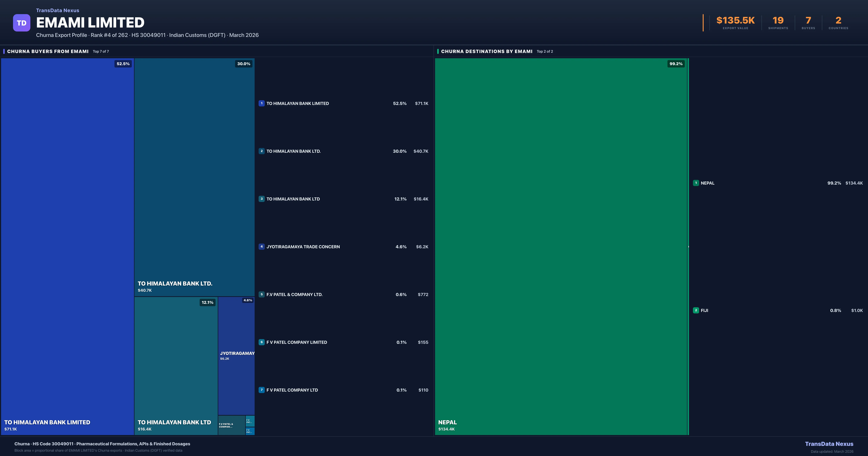The width and height of the screenshot is (868, 456).
Task: Select the JYOTIRAGAMAYA treemap block
Action: (x=236, y=356)
